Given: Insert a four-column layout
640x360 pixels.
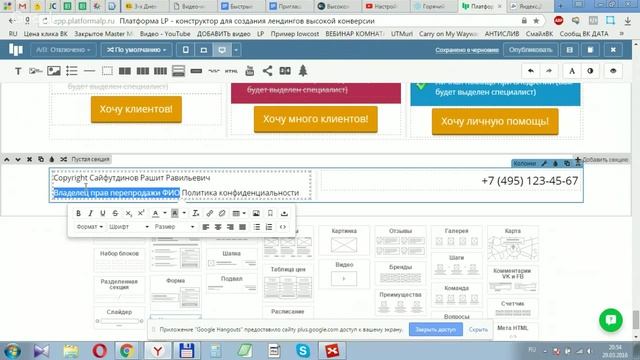Looking at the screenshot, I should point(160,71).
